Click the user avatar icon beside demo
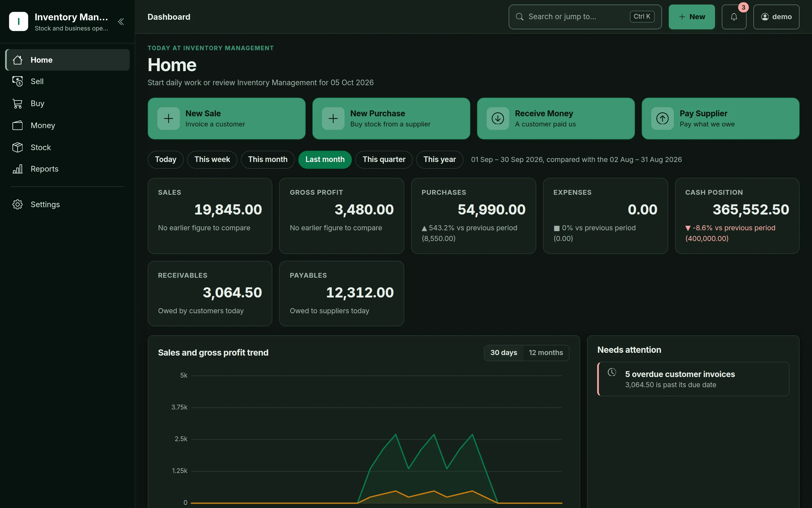This screenshot has height=508, width=812. point(765,17)
